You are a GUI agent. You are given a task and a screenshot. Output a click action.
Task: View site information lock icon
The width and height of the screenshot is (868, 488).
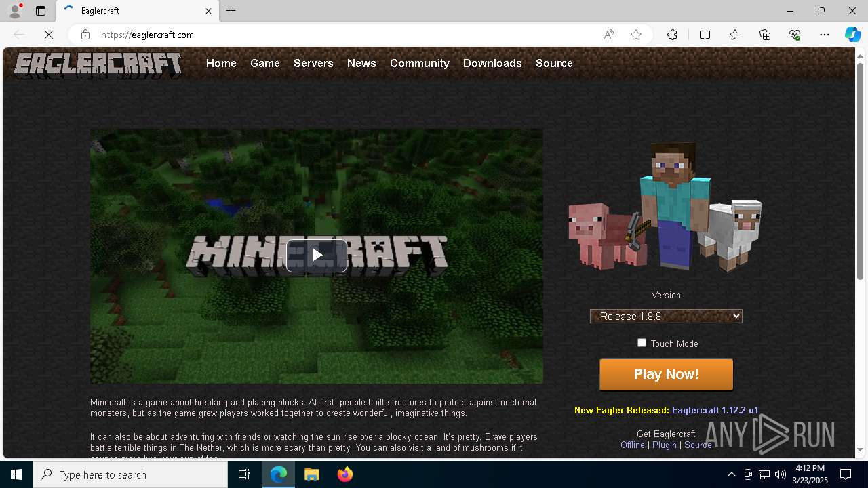click(85, 35)
